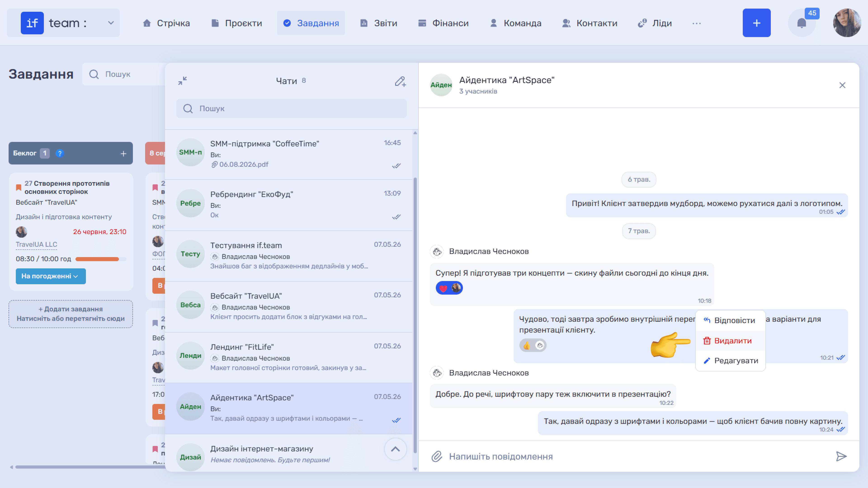Navigate to Контакти
868x488 pixels.
590,23
